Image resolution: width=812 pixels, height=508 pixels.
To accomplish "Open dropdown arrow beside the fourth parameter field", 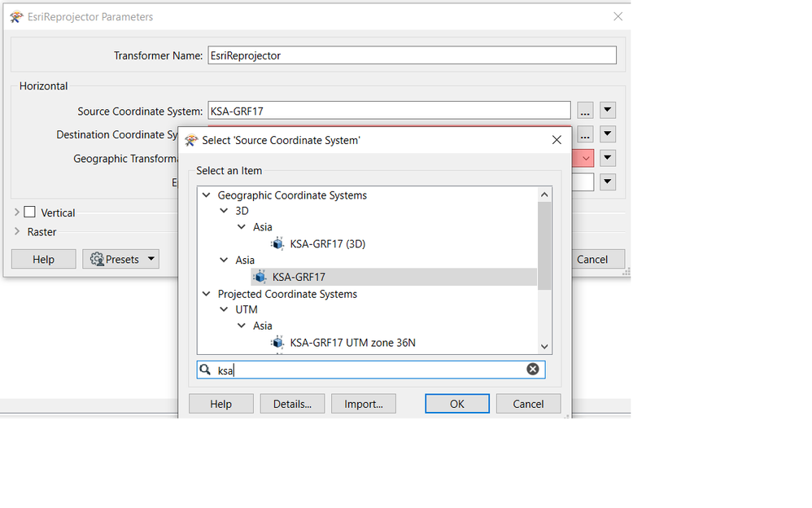I will (608, 182).
